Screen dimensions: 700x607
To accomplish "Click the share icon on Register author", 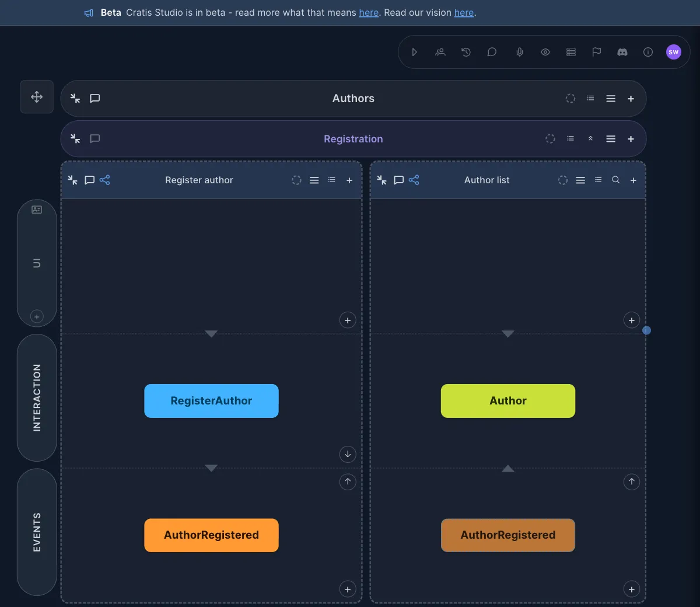I will tap(105, 180).
